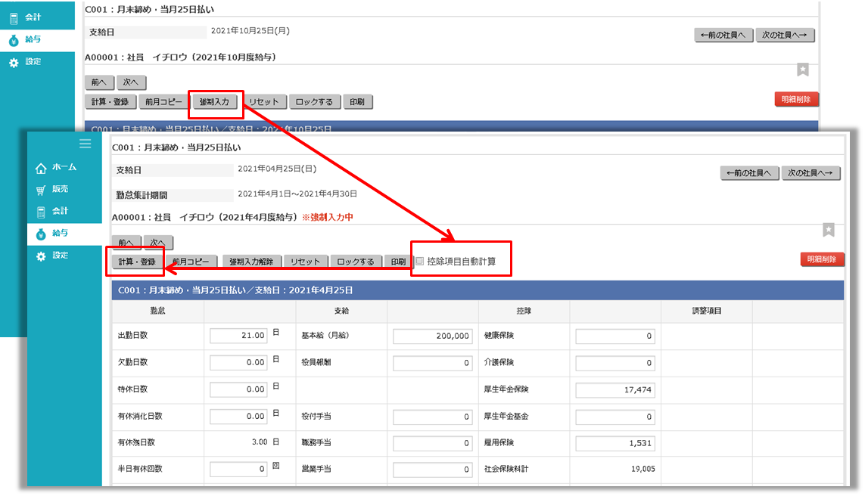This screenshot has height=496, width=868.
Task: Click 計算・登録 in the April payroll screen
Action: (x=137, y=262)
